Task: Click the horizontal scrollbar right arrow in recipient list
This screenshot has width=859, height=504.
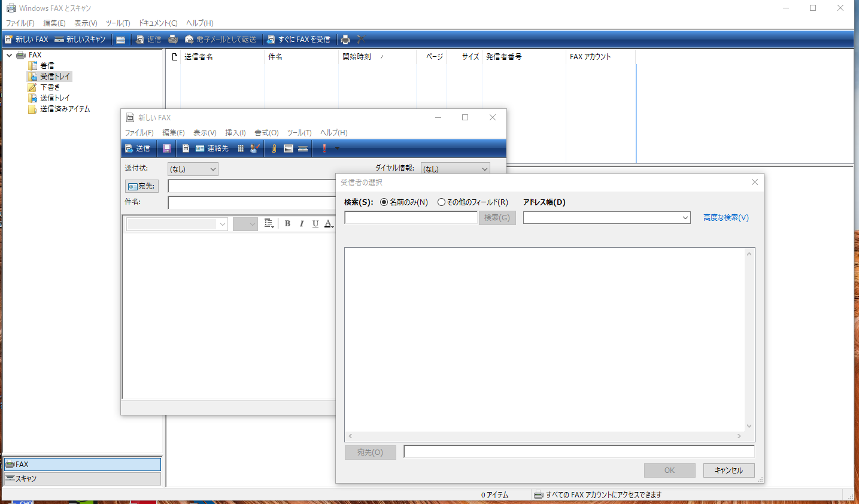Action: coord(739,436)
